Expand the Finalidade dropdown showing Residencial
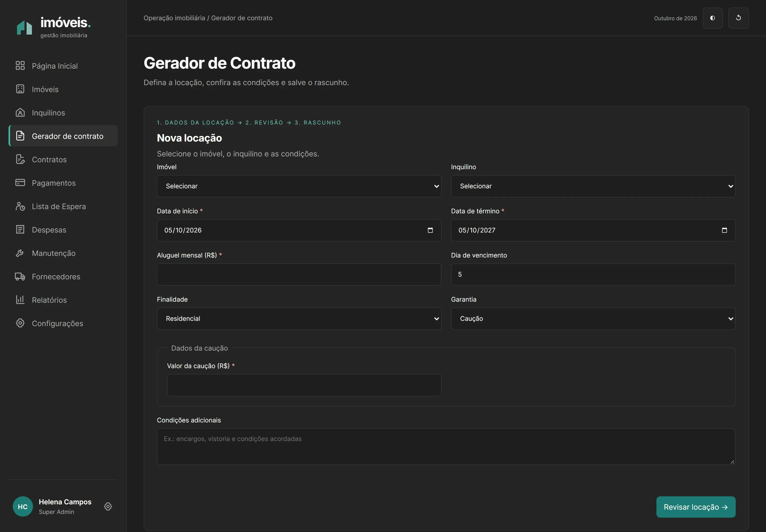This screenshot has height=532, width=766. pyautogui.click(x=299, y=318)
